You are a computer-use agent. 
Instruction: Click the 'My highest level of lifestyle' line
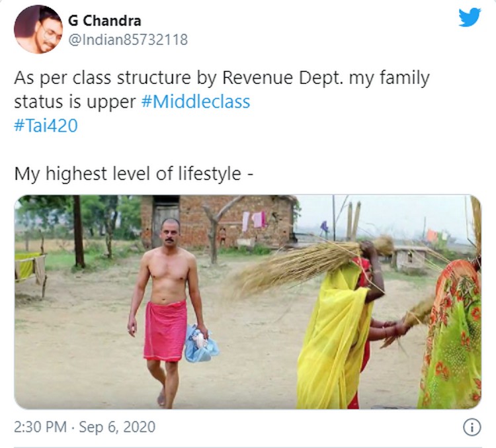pos(134,174)
